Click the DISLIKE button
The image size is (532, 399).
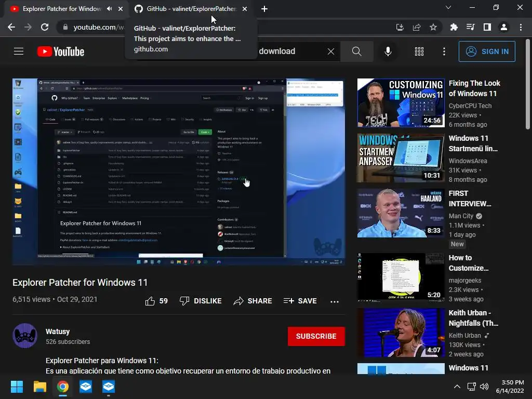[201, 301]
